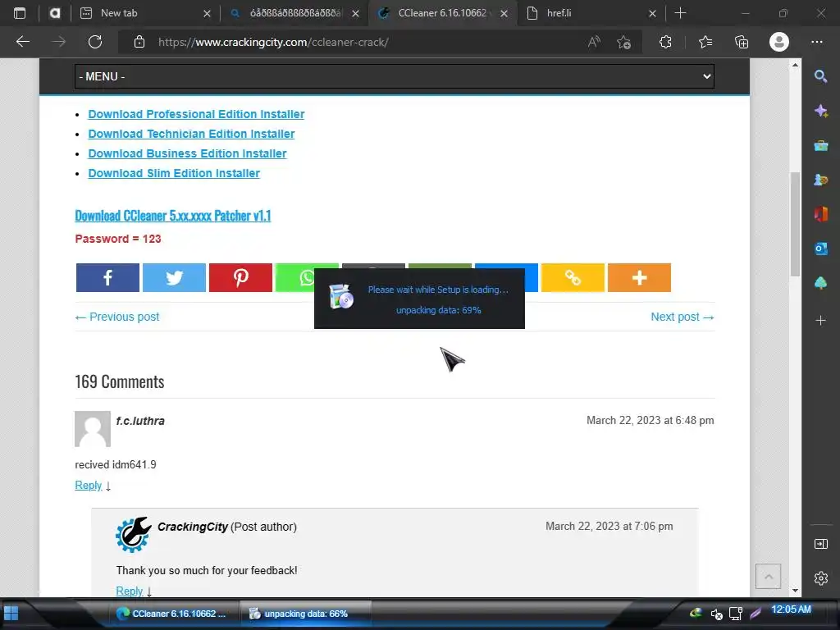
Task: Click the page vertical scrollbar thumb
Action: tap(795, 224)
